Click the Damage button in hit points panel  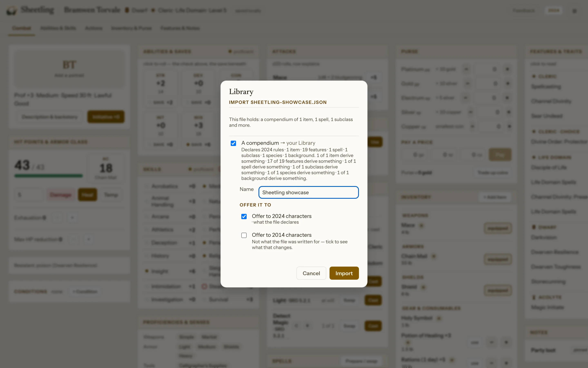[60, 195]
